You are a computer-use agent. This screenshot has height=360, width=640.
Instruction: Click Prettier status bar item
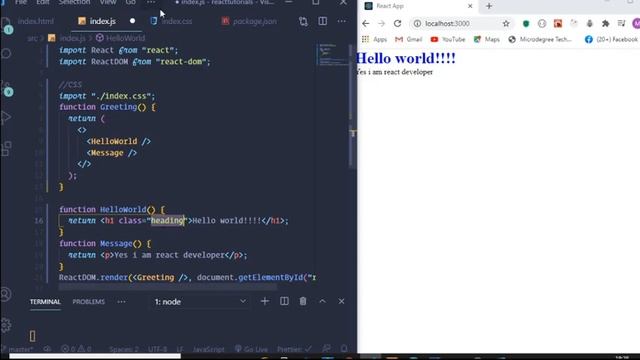pyautogui.click(x=294, y=349)
